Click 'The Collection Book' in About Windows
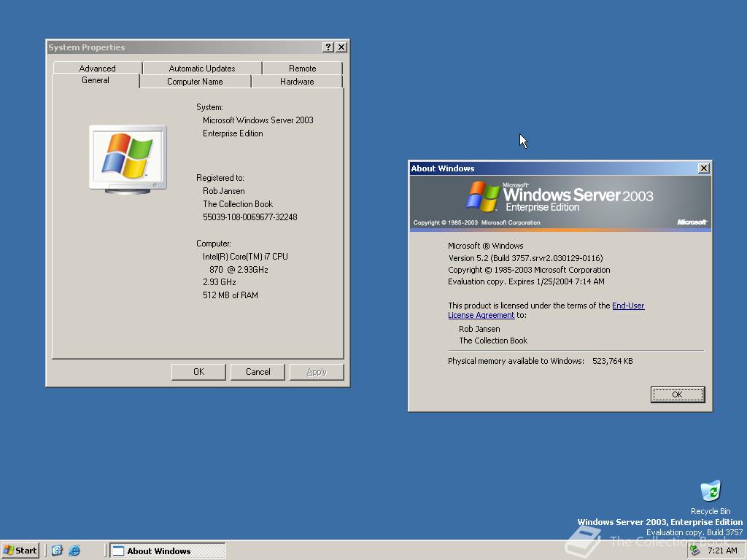 pos(493,341)
